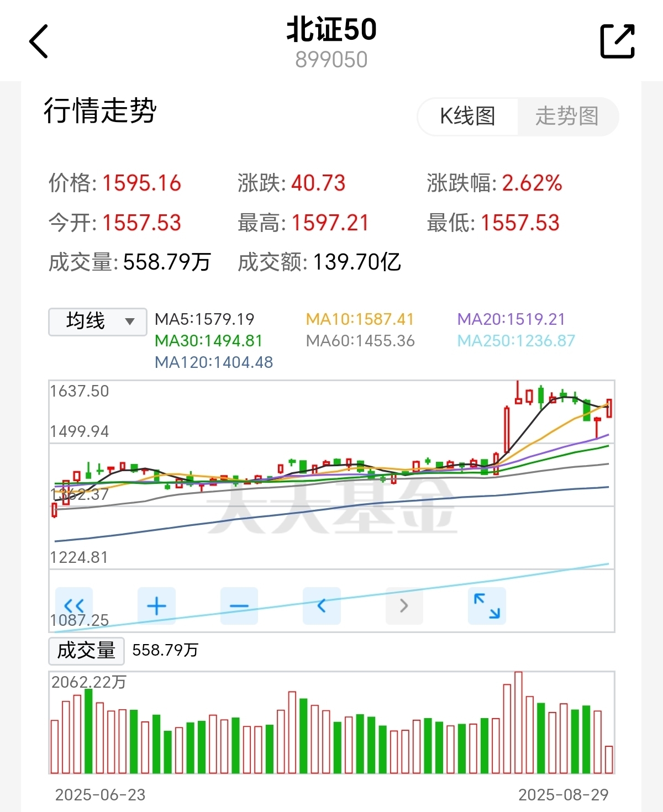Tap the high value 1597.21

click(330, 223)
